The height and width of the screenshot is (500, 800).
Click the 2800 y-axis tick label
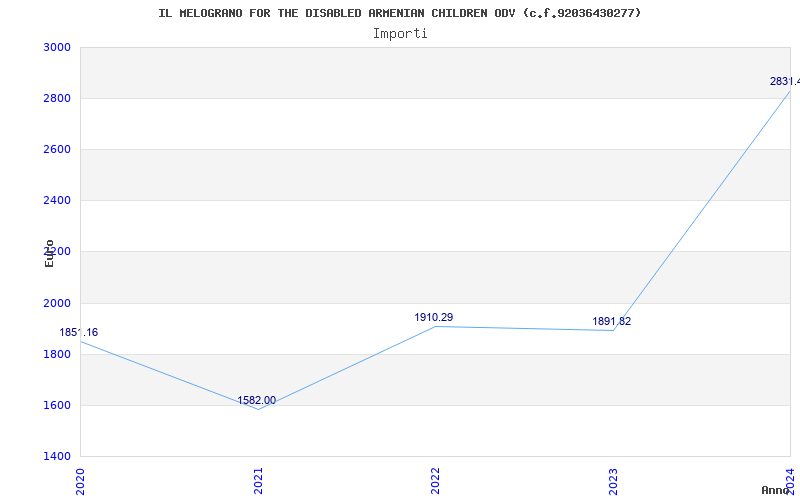point(57,98)
